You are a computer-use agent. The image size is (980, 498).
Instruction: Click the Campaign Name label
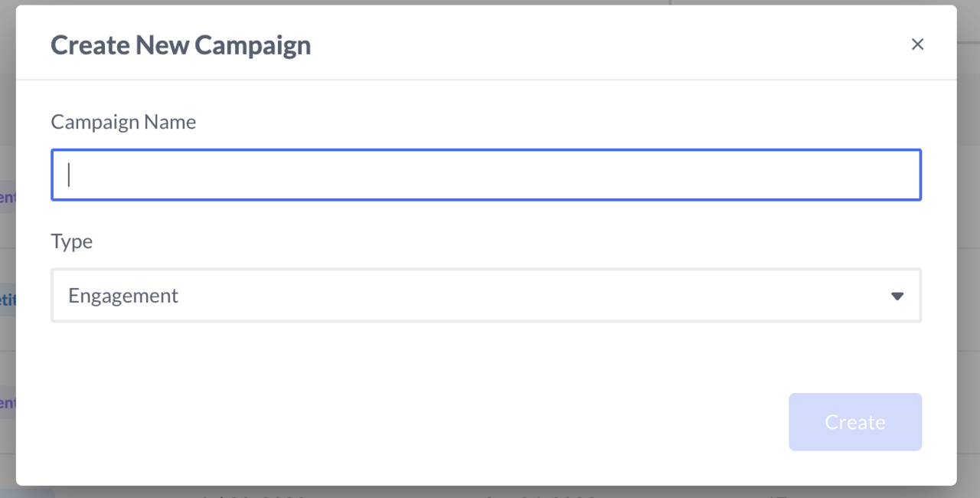(x=123, y=122)
